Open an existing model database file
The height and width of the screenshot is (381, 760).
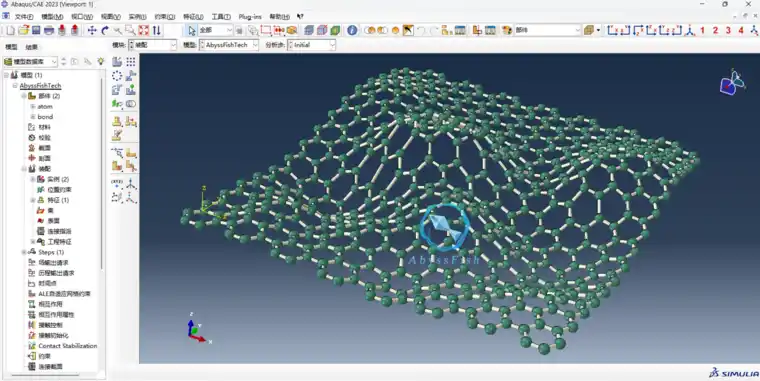[23, 31]
